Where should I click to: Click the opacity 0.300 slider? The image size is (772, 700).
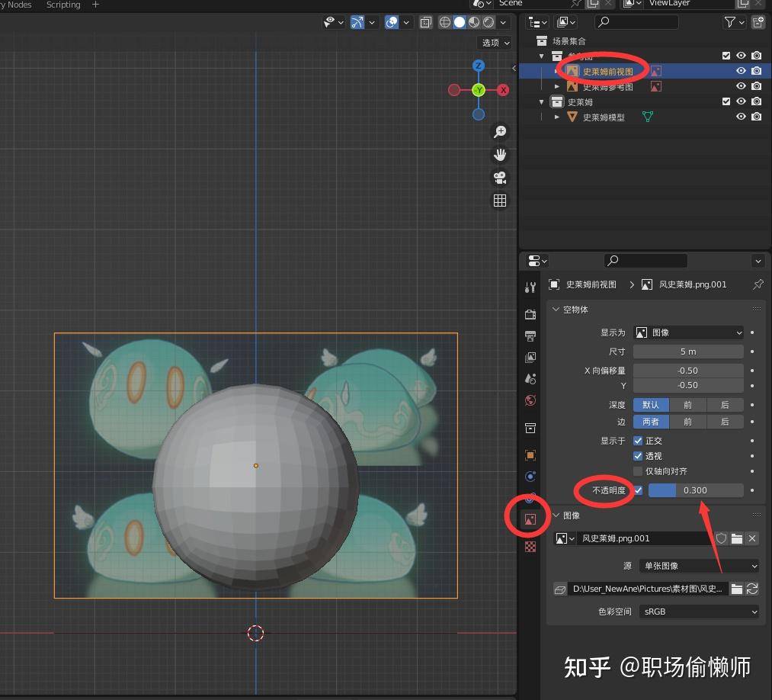pos(696,490)
